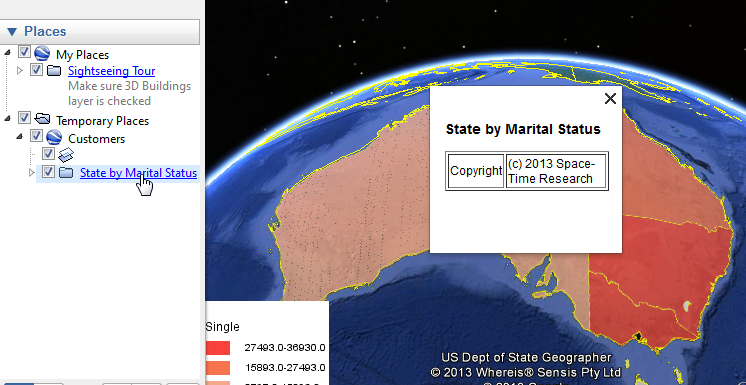Open the State by Marital Status link

coord(138,173)
